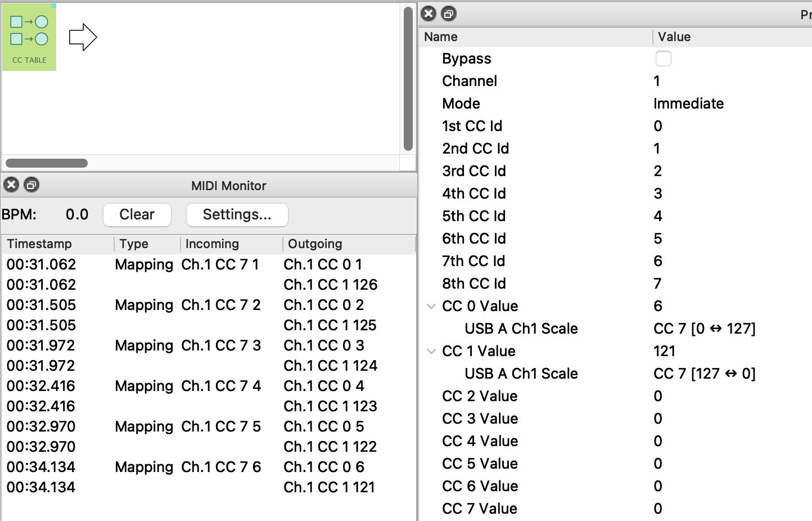This screenshot has width=812, height=521.
Task: Undock the MIDI Monitor panel
Action: [31, 185]
